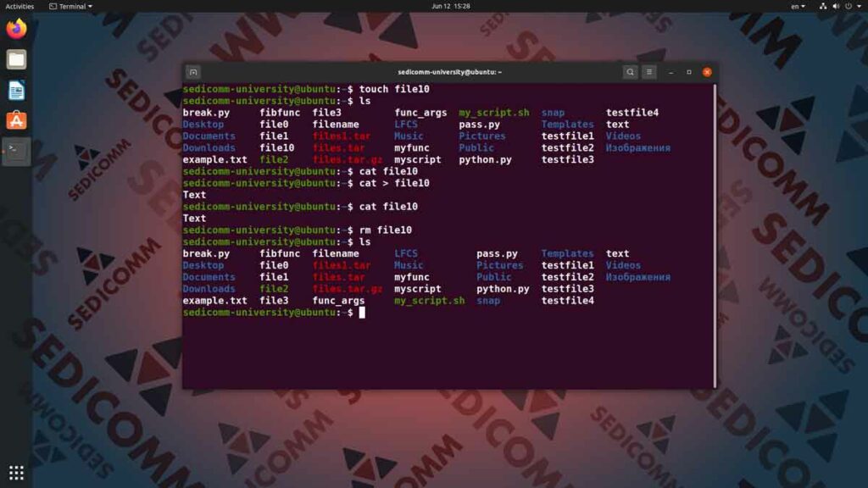Click 'file10' in first ls output

pos(277,147)
